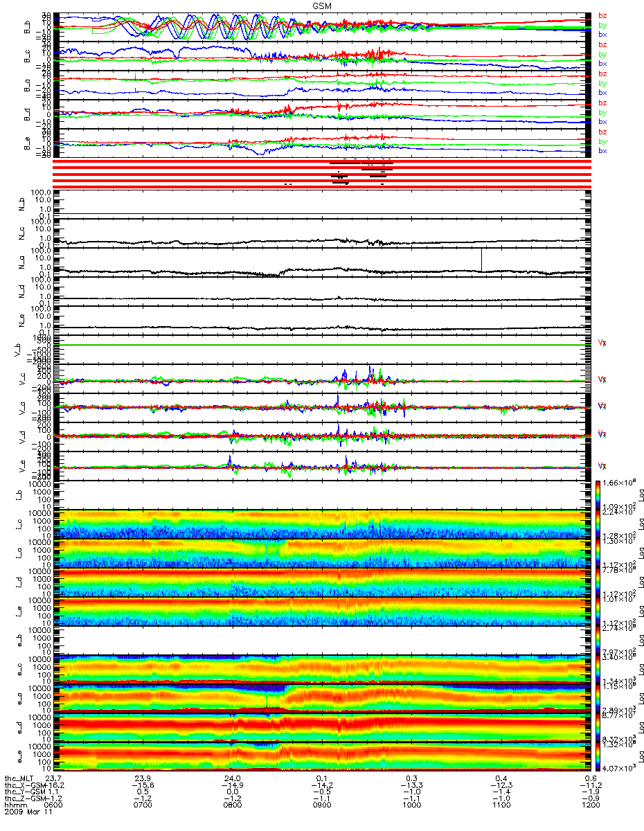
Task: Click the bz legend of B_b panel
Action: [x=602, y=15]
